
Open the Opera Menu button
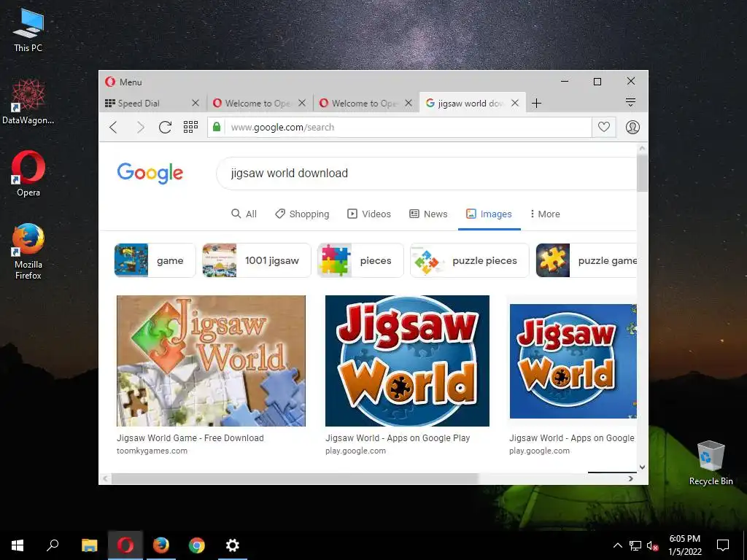(x=123, y=82)
